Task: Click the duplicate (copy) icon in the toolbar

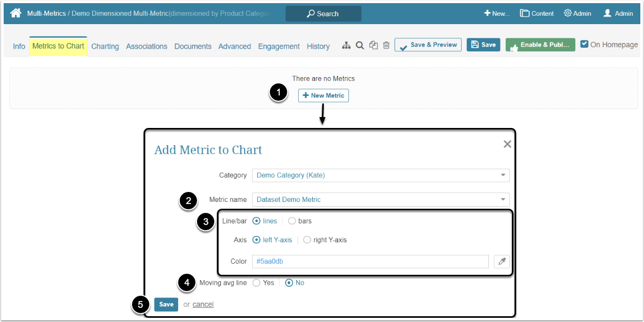Action: click(x=373, y=46)
